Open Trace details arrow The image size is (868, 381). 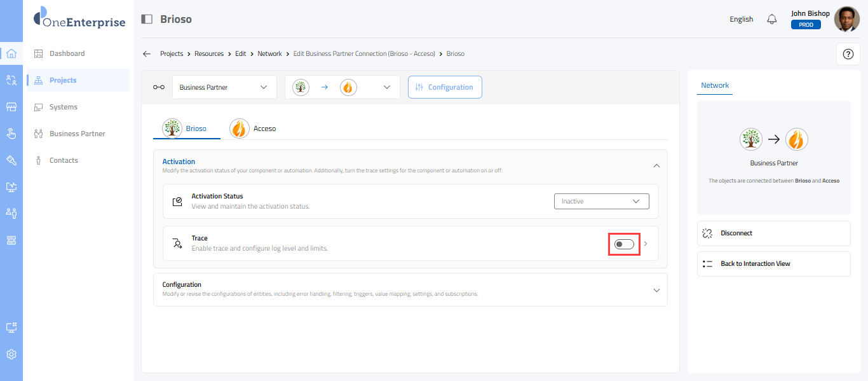[646, 244]
